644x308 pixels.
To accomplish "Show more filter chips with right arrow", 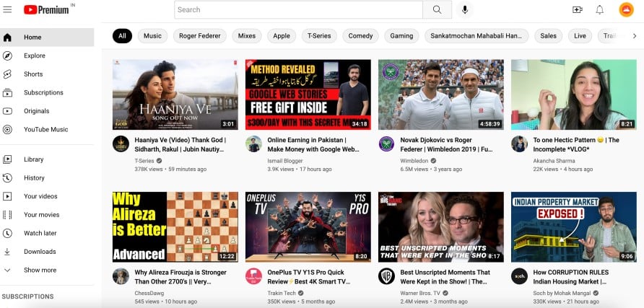I will pyautogui.click(x=634, y=36).
